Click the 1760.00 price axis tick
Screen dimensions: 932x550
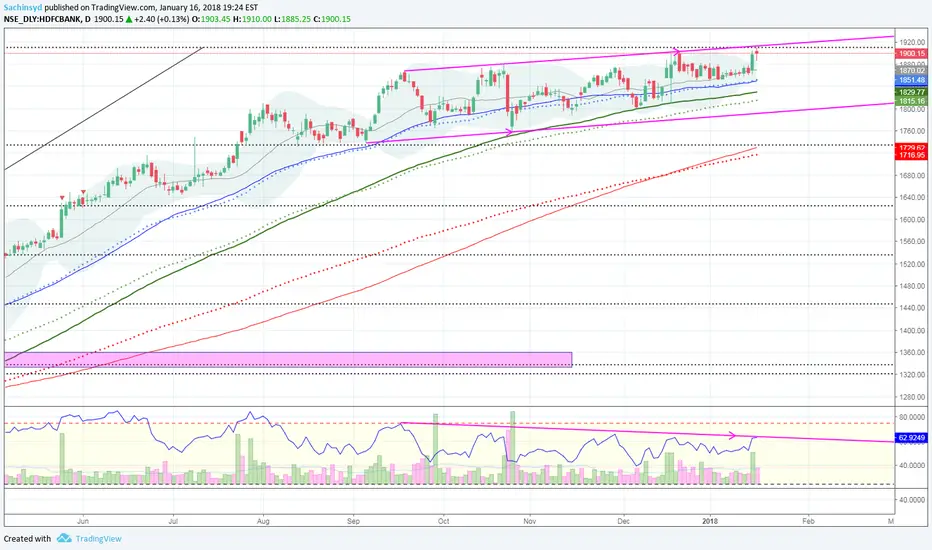point(912,131)
